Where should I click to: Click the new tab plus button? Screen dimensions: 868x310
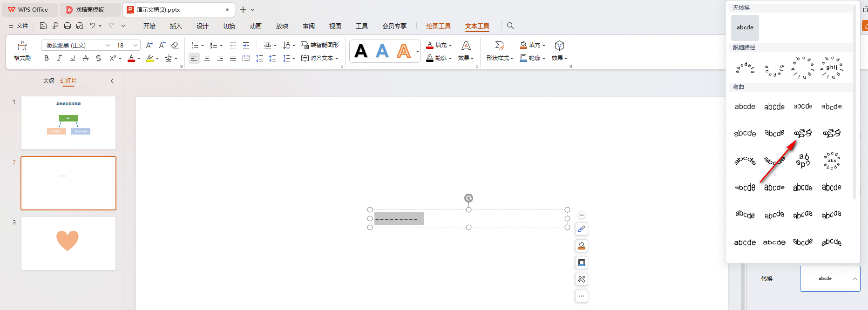(243, 9)
